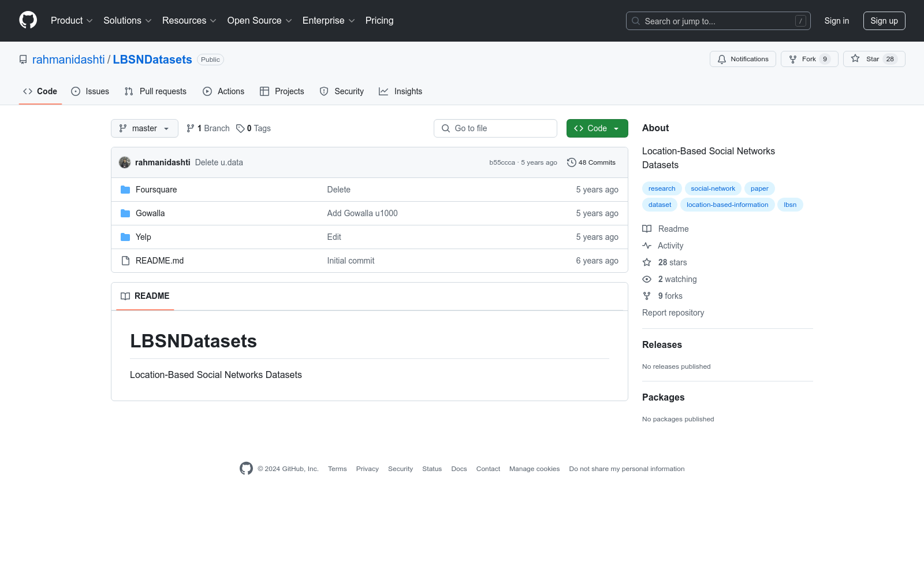Open the Privacy footer link
The height and width of the screenshot is (578, 924).
click(367, 469)
